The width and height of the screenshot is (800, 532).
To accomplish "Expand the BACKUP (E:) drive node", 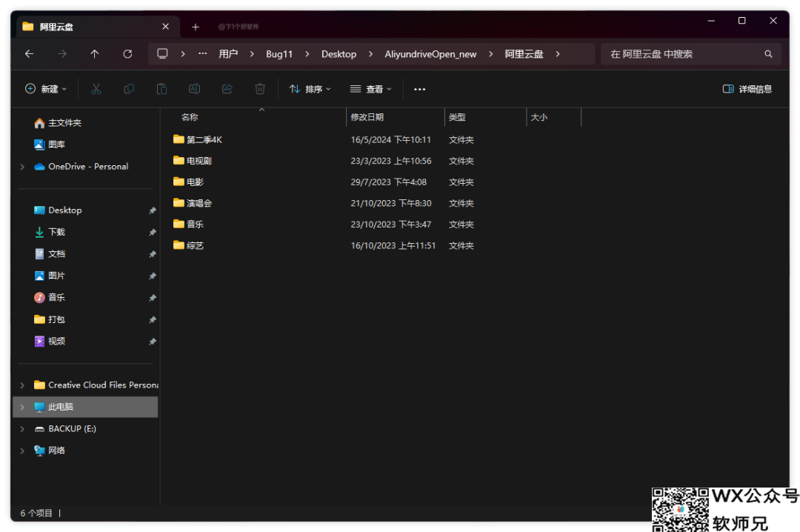I will pyautogui.click(x=22, y=429).
